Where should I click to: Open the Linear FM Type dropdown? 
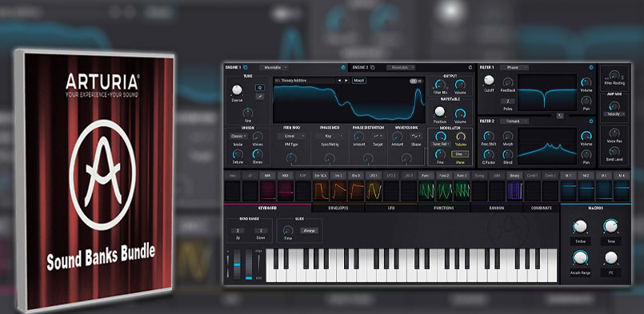coord(291,136)
